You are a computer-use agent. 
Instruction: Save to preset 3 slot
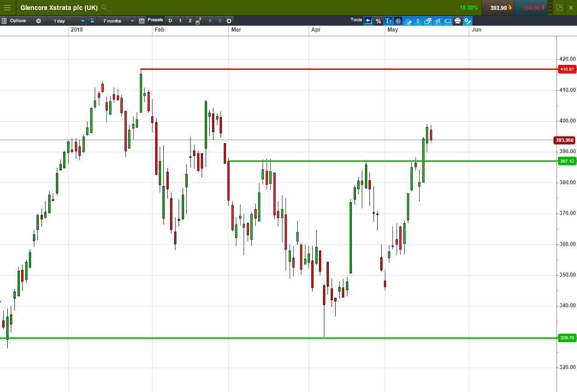pyautogui.click(x=198, y=21)
